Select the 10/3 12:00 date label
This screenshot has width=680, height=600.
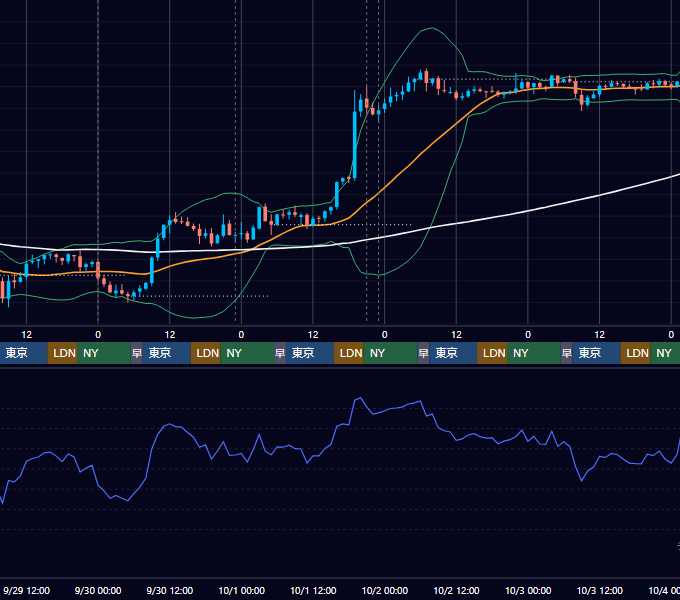[600, 590]
